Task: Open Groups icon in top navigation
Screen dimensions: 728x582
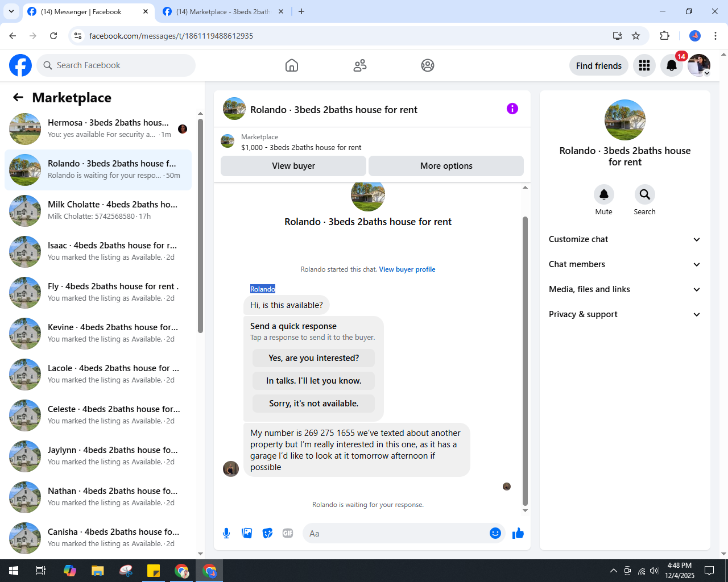Action: pyautogui.click(x=428, y=65)
